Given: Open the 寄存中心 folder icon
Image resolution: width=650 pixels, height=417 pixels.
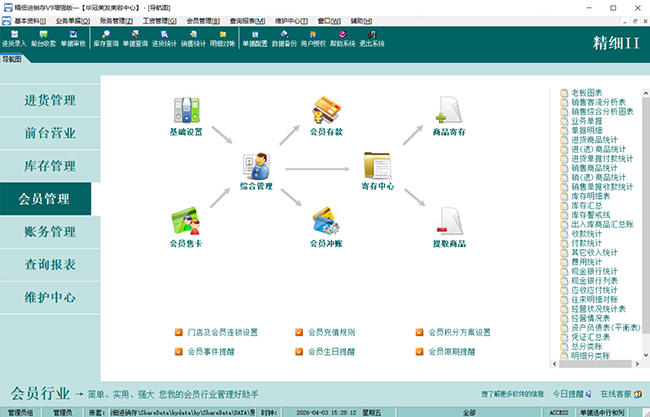Looking at the screenshot, I should [377, 166].
